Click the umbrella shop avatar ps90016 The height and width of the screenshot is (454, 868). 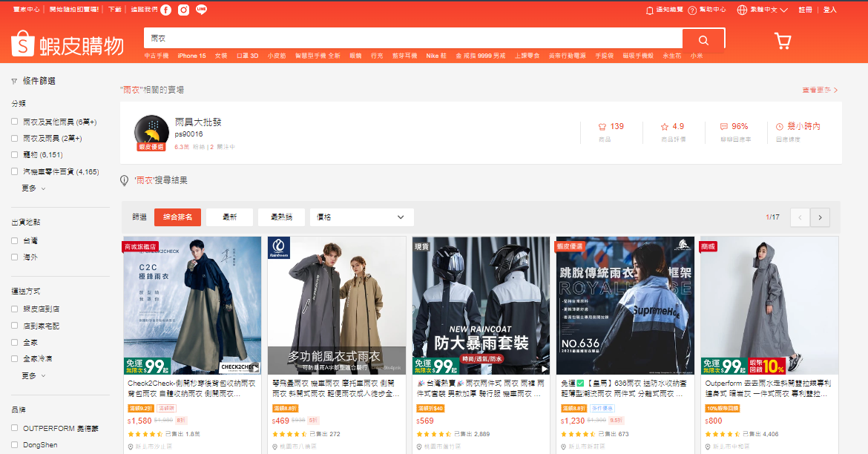151,133
